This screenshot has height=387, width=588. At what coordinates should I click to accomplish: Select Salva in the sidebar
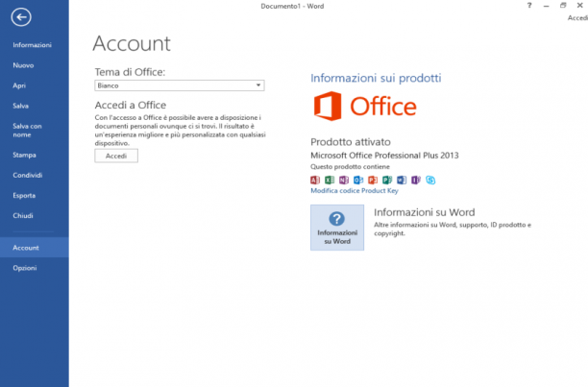pyautogui.click(x=20, y=106)
